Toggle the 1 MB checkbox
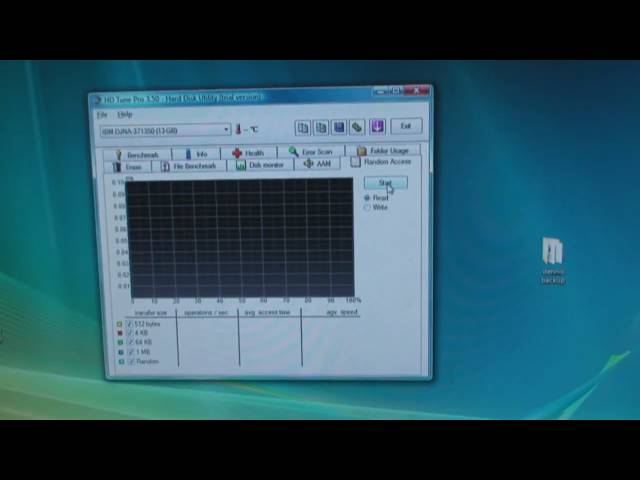 pos(131,352)
